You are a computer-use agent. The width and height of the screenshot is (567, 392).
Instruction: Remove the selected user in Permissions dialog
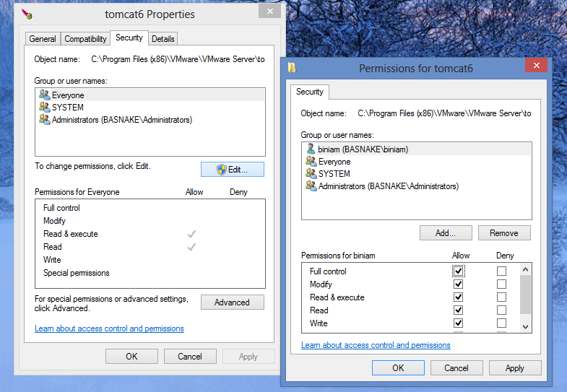click(504, 233)
